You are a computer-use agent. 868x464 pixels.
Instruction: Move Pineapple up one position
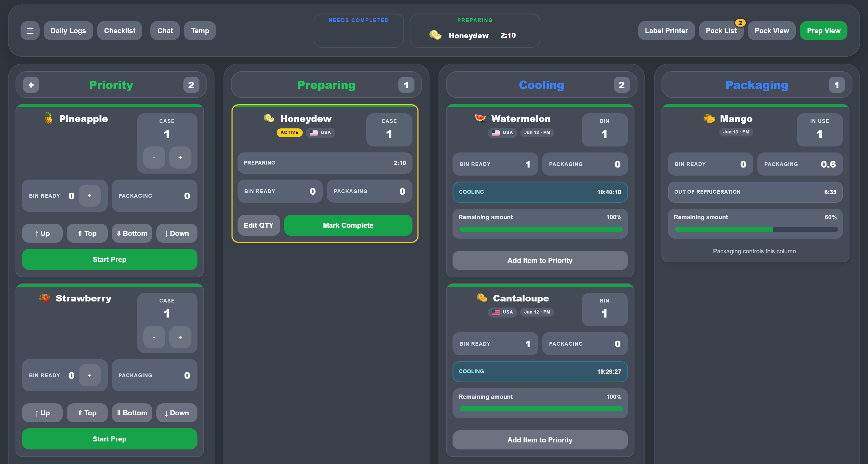pos(42,233)
